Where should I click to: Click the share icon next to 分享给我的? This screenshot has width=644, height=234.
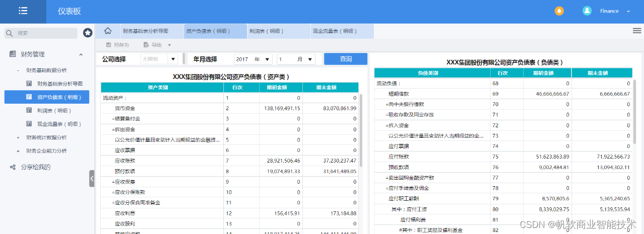[13, 167]
